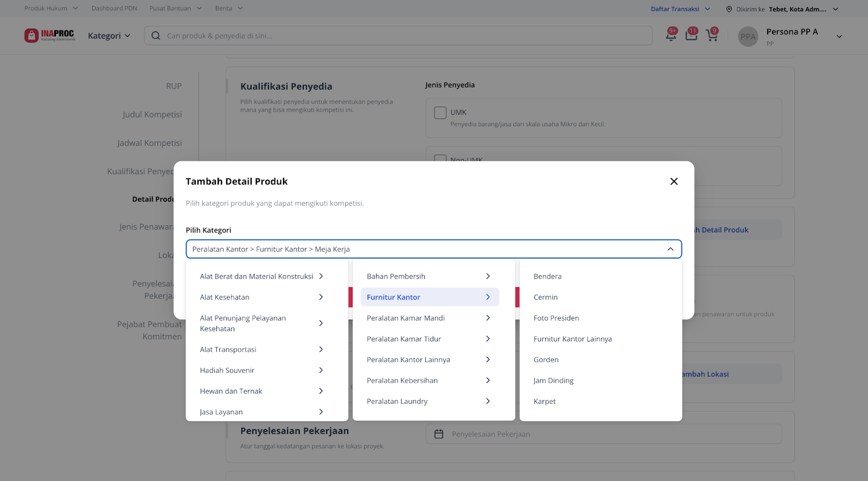Click the calendar icon in Penyelesaian Pekerjaan
The height and width of the screenshot is (481, 868).
point(439,434)
